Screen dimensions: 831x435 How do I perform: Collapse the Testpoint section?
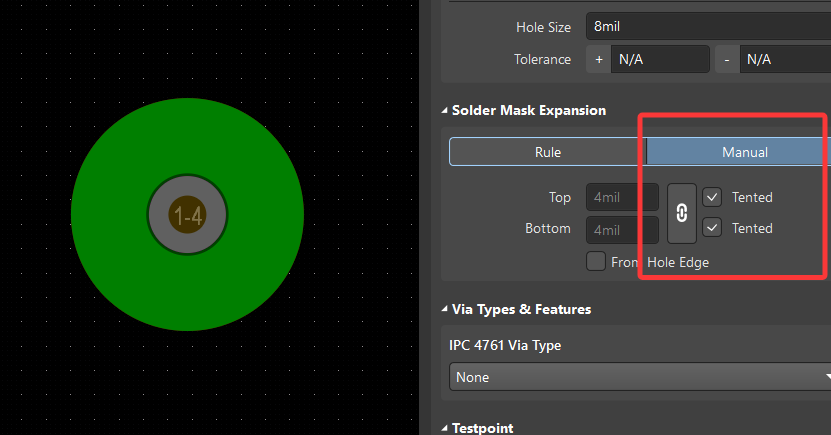tap(444, 428)
